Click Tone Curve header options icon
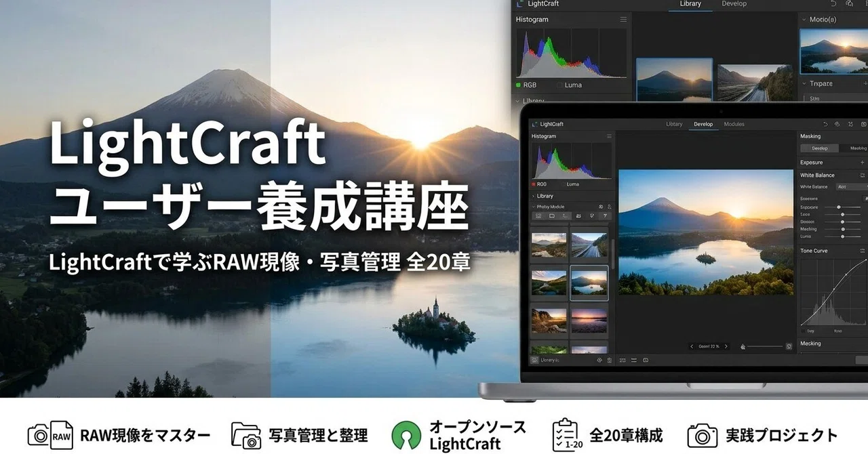Image resolution: width=868 pixels, height=454 pixels. (x=863, y=251)
